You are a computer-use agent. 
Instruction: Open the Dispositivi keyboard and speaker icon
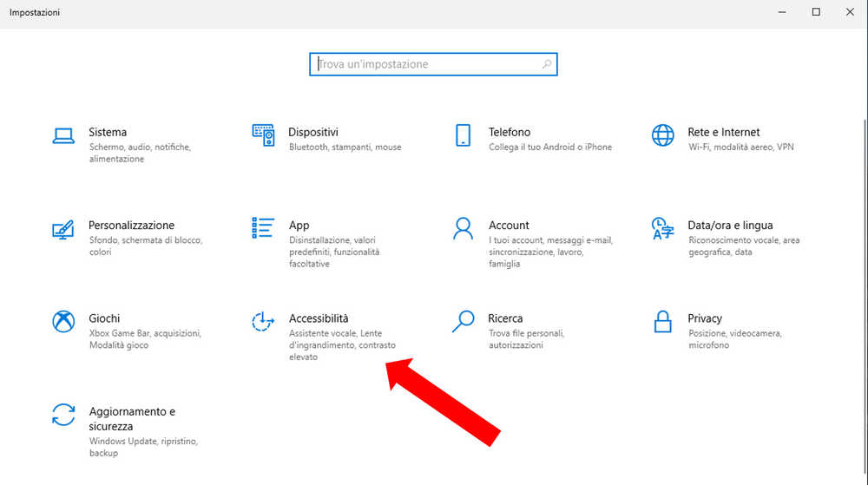(x=263, y=135)
